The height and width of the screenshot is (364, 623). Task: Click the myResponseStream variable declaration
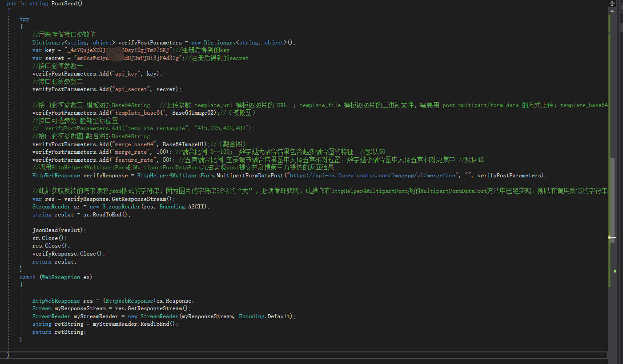(x=80, y=308)
